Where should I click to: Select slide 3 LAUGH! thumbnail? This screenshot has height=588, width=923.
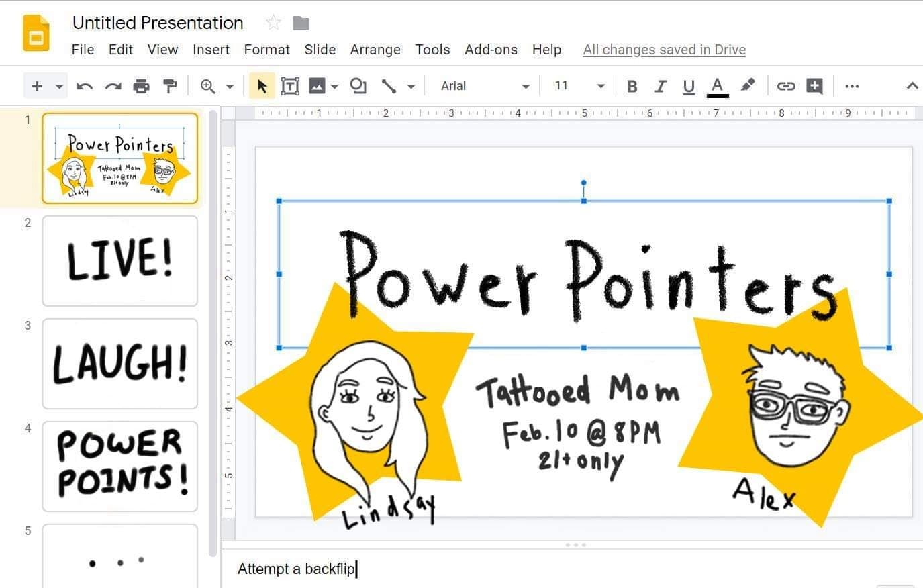click(x=120, y=364)
